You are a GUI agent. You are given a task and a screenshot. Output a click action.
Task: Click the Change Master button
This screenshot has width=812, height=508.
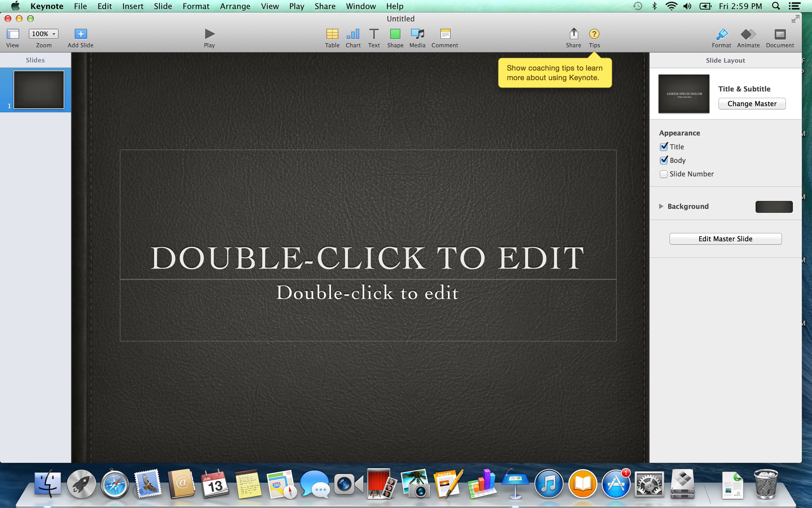tap(752, 104)
